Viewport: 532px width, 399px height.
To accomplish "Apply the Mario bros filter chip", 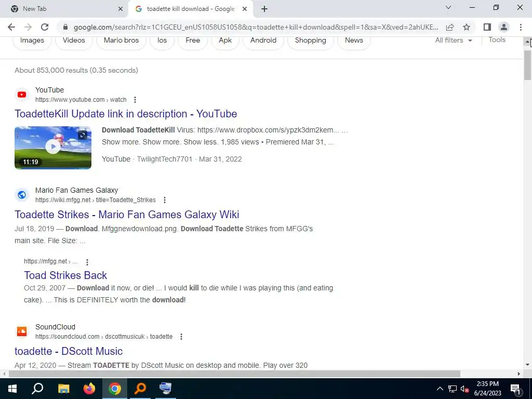I will click(121, 41).
